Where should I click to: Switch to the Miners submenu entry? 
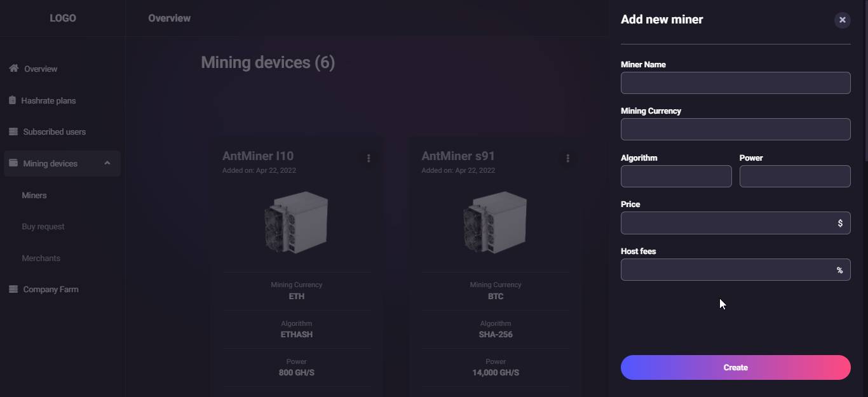(35, 195)
